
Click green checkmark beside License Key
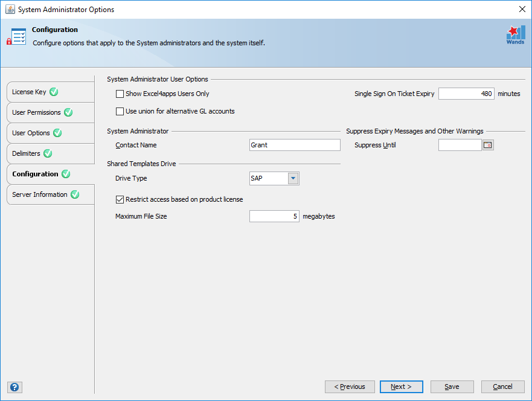click(54, 92)
